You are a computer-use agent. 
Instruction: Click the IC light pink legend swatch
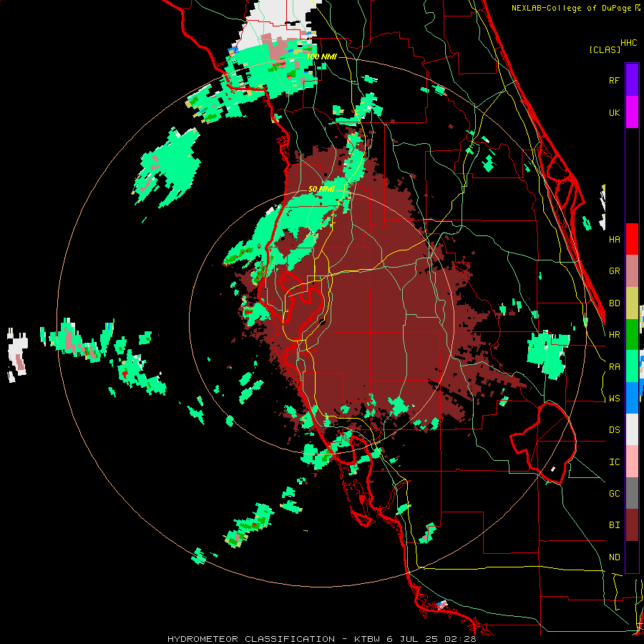pyautogui.click(x=632, y=462)
